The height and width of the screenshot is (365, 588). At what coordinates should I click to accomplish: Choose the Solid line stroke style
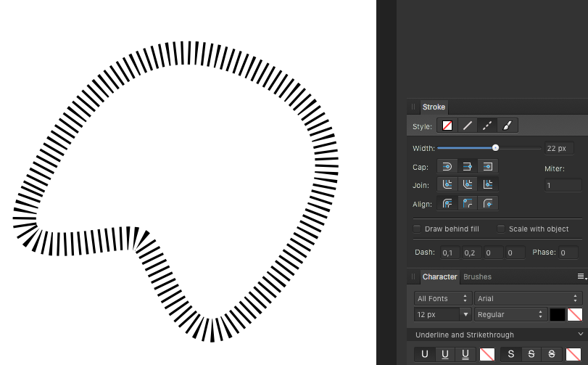click(467, 126)
